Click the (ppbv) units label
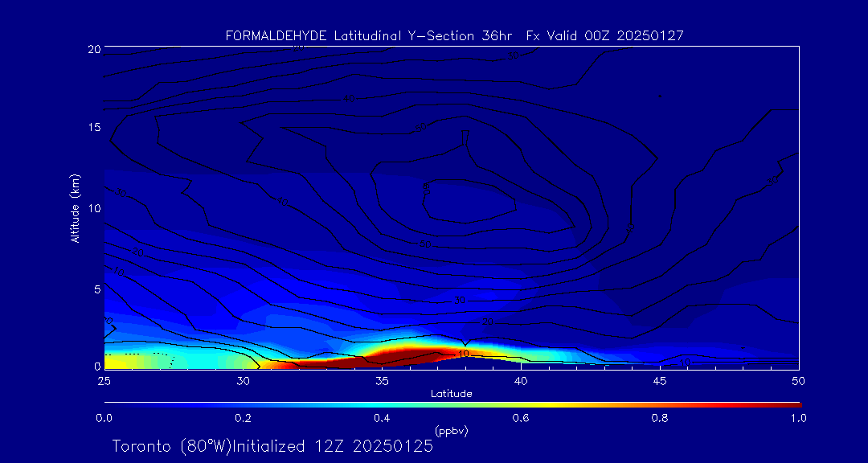This screenshot has width=868, height=463. (451, 431)
